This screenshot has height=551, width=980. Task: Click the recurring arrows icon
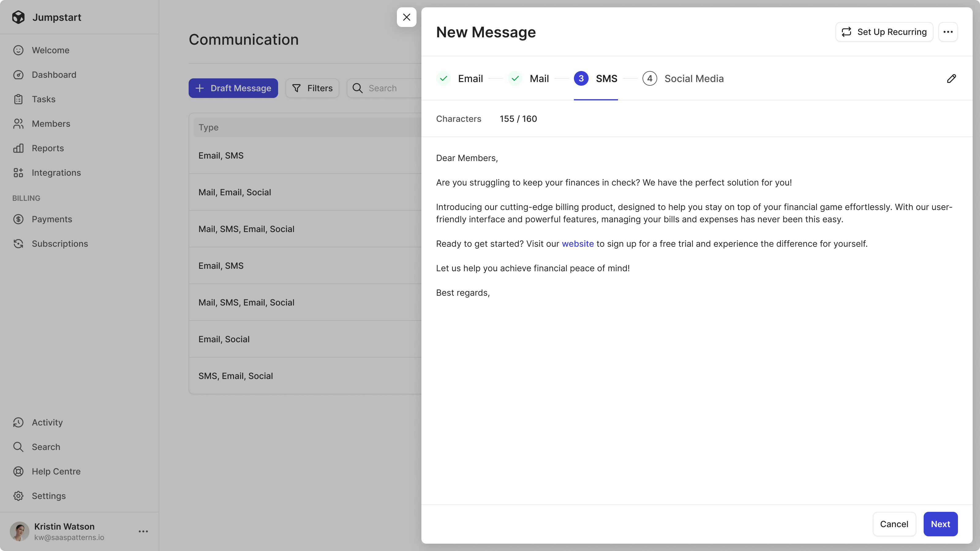(x=846, y=32)
